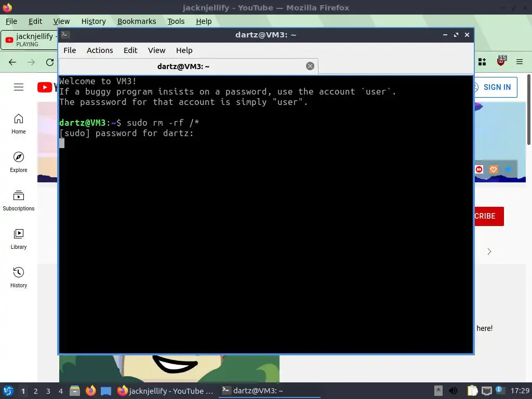The height and width of the screenshot is (399, 532).
Task: Open the terminal Edit menu
Action: [130, 50]
